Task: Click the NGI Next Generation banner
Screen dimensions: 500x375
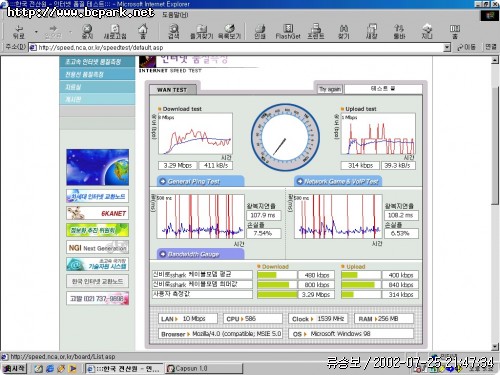Action: coord(97,248)
